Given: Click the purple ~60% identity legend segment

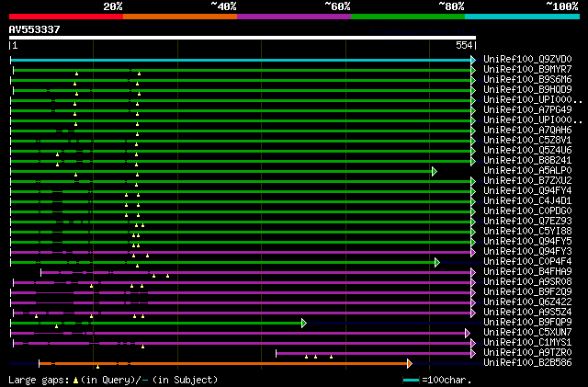Looking at the screenshot, I should [x=294, y=17].
